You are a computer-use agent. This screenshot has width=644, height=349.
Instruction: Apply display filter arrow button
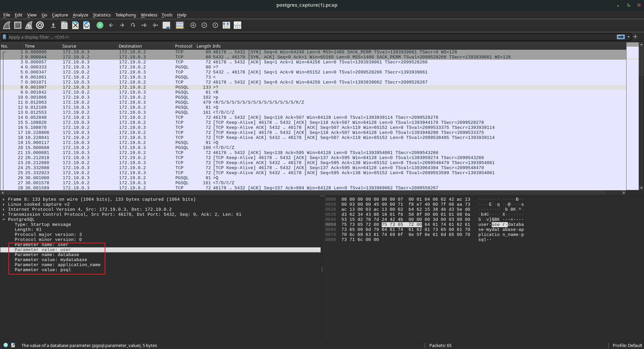[x=621, y=37]
